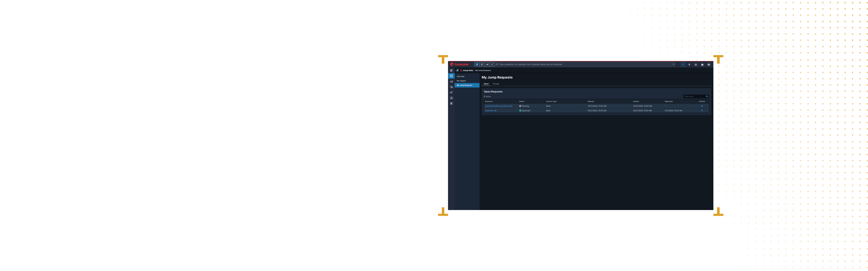Open Overview in the side menu

click(x=467, y=76)
